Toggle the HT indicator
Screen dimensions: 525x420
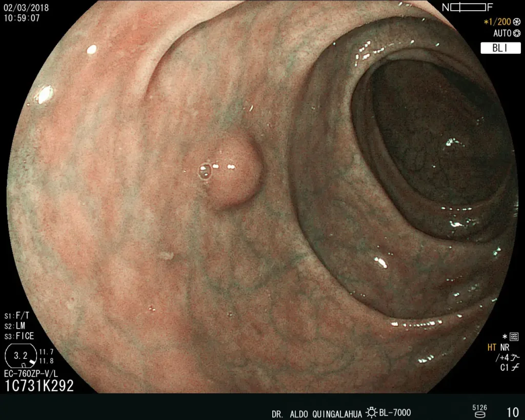(492, 347)
